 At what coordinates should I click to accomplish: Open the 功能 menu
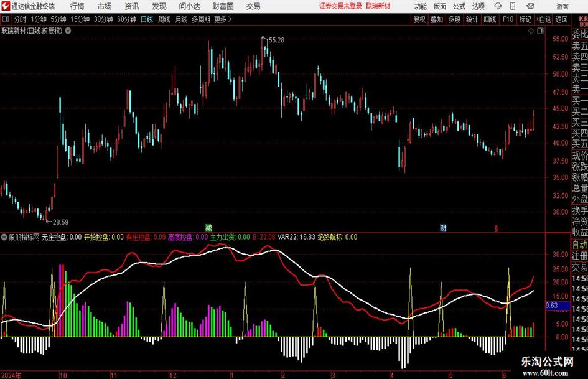(x=421, y=6)
